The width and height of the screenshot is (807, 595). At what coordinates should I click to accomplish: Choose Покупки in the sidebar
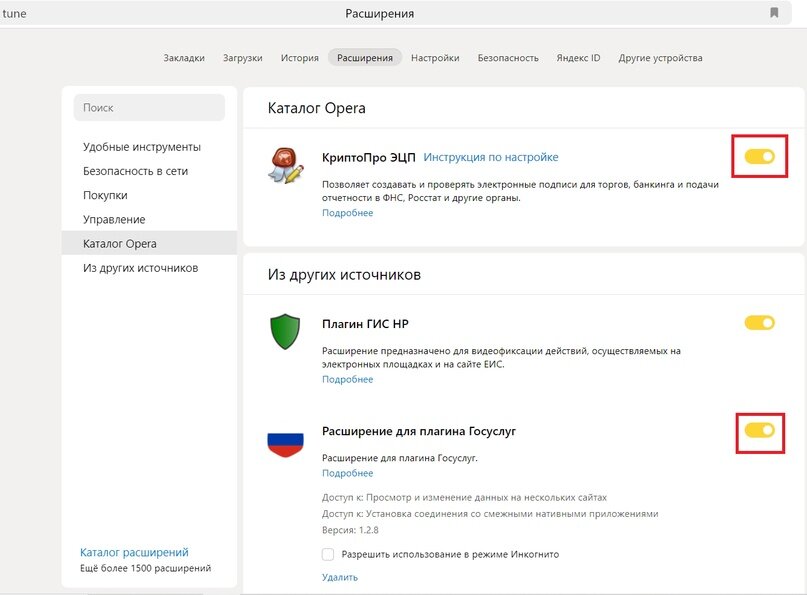pos(105,195)
